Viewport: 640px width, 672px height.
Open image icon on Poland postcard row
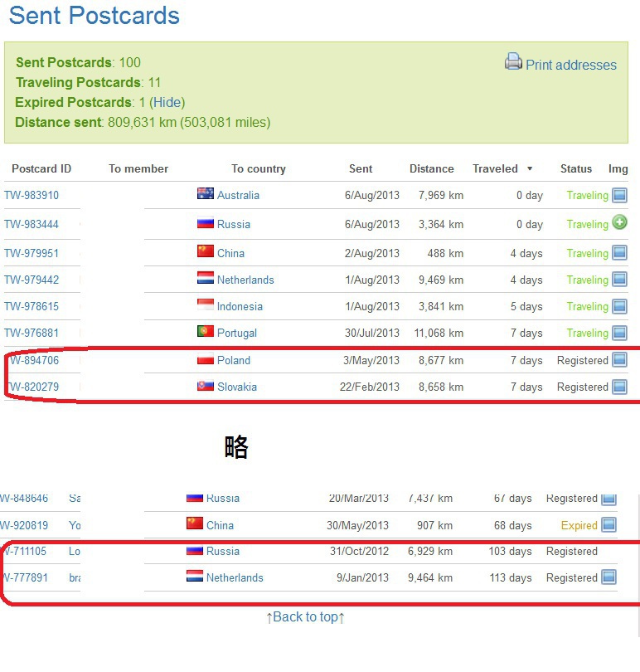tap(619, 359)
